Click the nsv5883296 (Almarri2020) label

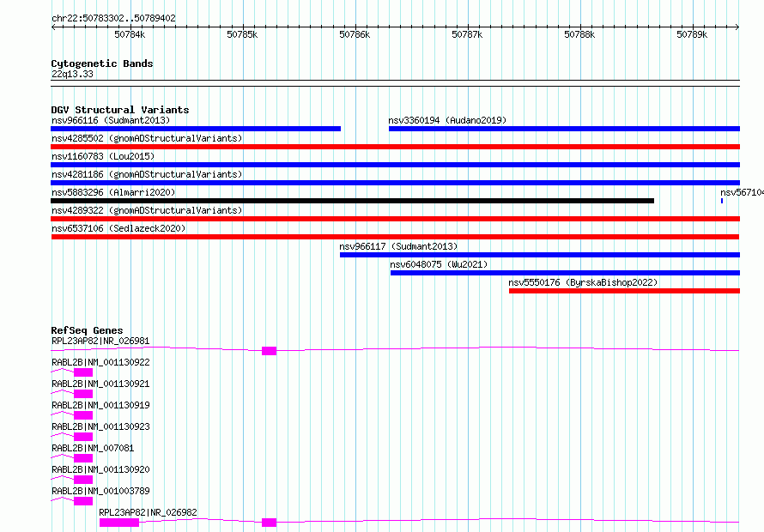pos(113,192)
